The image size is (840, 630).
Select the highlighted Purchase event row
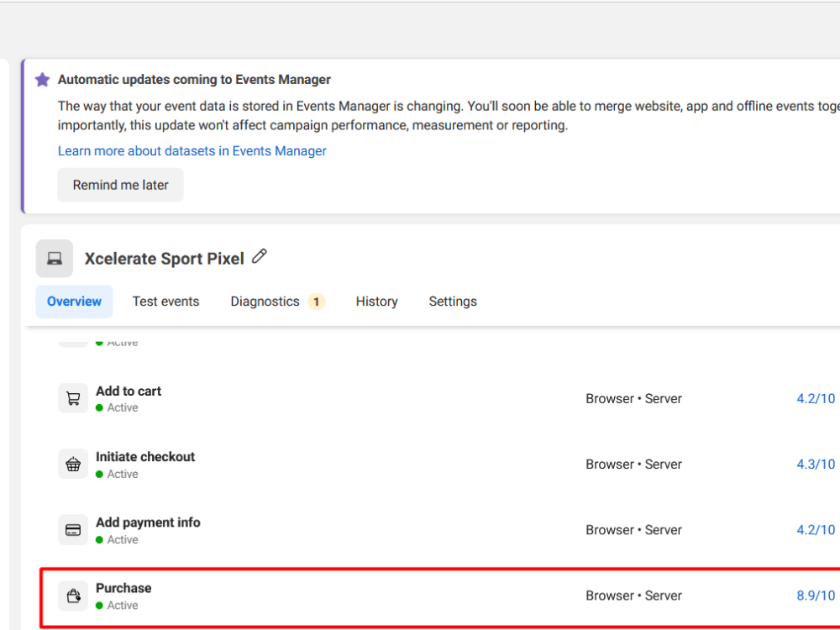tap(336, 595)
